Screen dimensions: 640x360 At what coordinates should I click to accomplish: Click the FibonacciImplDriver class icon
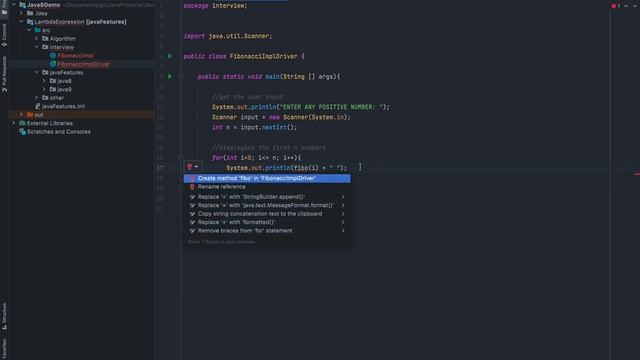pos(53,64)
